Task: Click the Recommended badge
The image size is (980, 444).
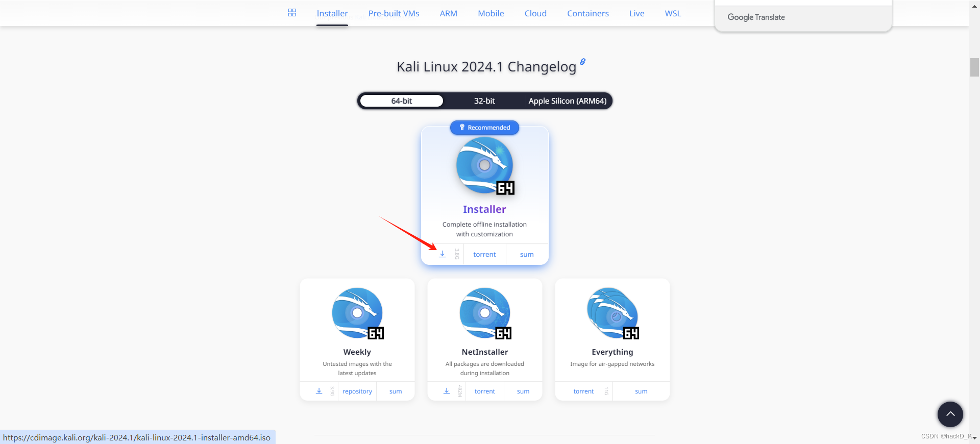Action: 484,128
